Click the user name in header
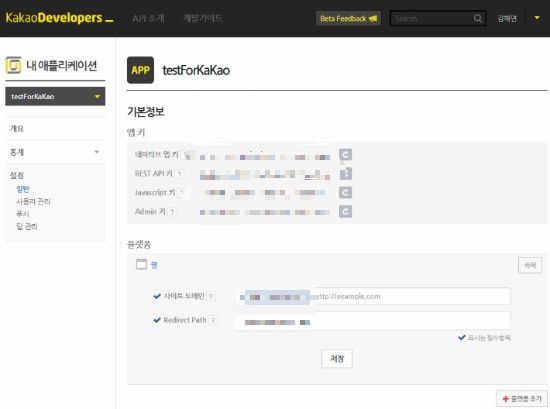The height and width of the screenshot is (409, 550). 507,19
